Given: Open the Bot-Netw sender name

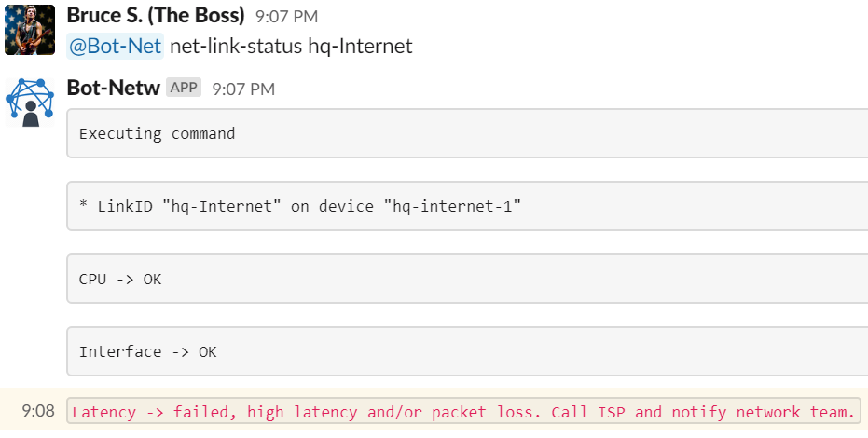Looking at the screenshot, I should (x=114, y=88).
